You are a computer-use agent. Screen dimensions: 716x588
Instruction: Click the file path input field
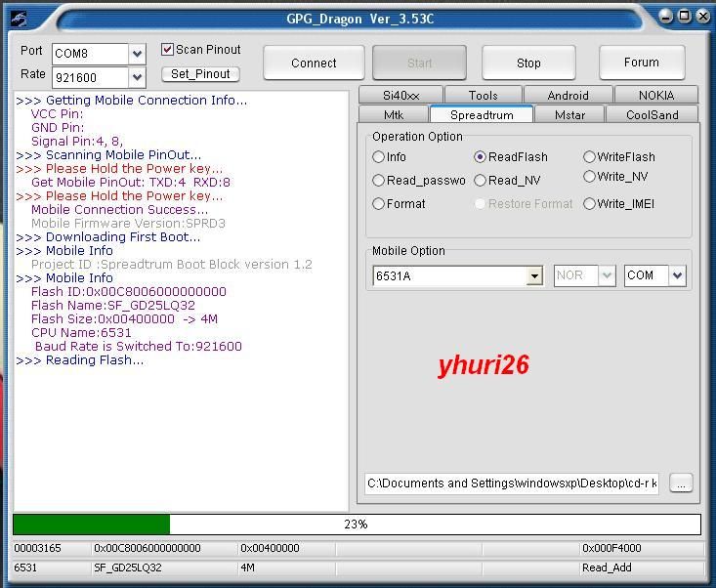(512, 483)
